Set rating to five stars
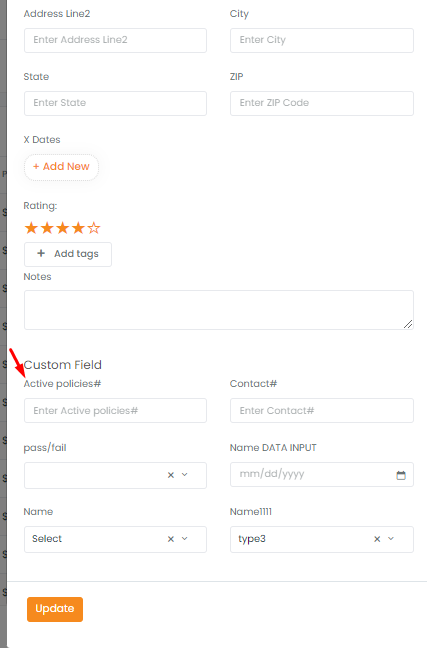Image resolution: width=427 pixels, height=648 pixels. 94,228
